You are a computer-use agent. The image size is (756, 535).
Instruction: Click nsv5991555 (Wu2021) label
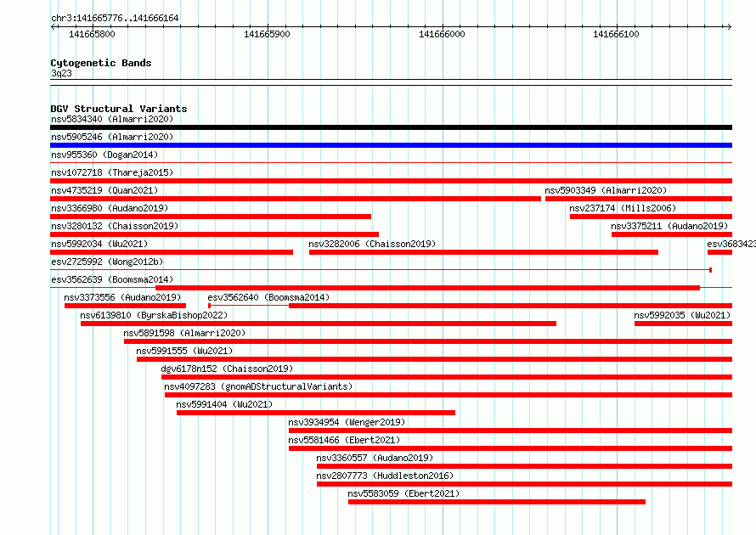[184, 351]
